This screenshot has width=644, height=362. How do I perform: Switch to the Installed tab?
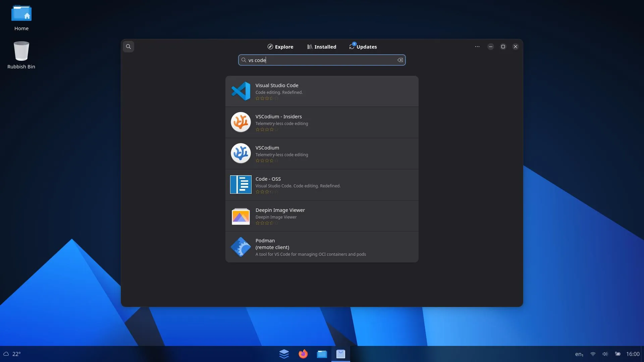(x=322, y=47)
